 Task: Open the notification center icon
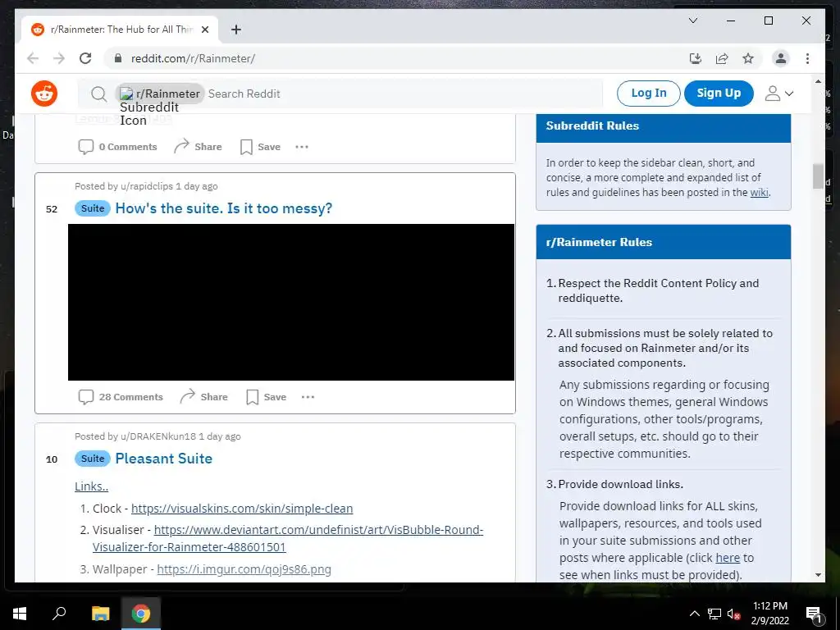pyautogui.click(x=813, y=614)
